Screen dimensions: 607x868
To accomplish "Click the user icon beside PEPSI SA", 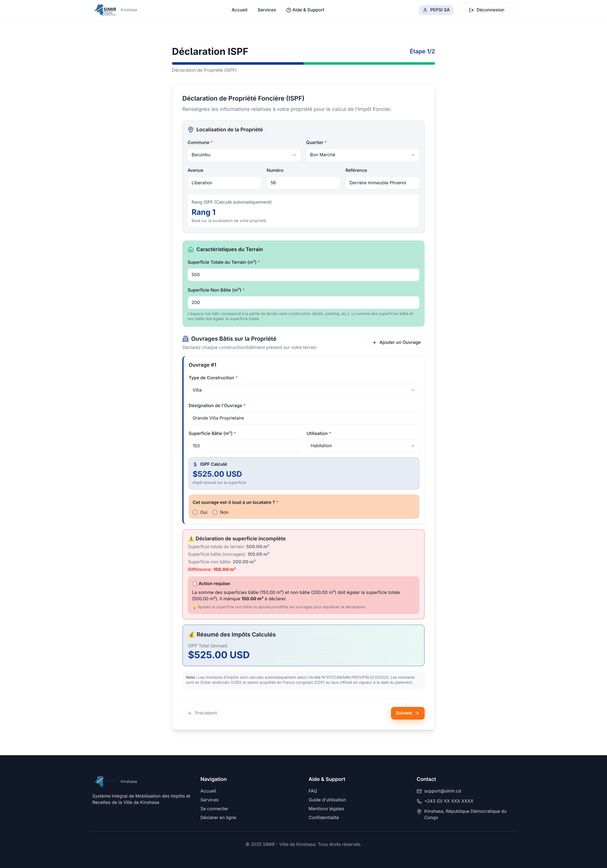I will click(x=425, y=10).
